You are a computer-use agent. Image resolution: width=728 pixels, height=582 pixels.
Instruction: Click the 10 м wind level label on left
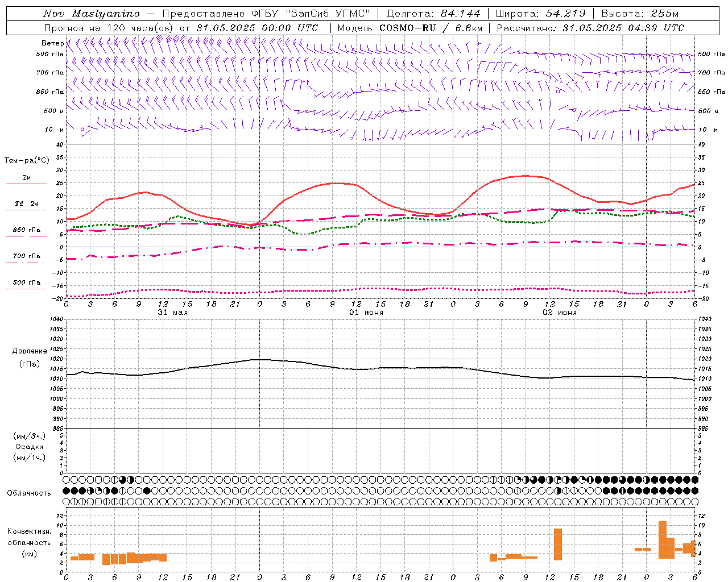[55, 130]
